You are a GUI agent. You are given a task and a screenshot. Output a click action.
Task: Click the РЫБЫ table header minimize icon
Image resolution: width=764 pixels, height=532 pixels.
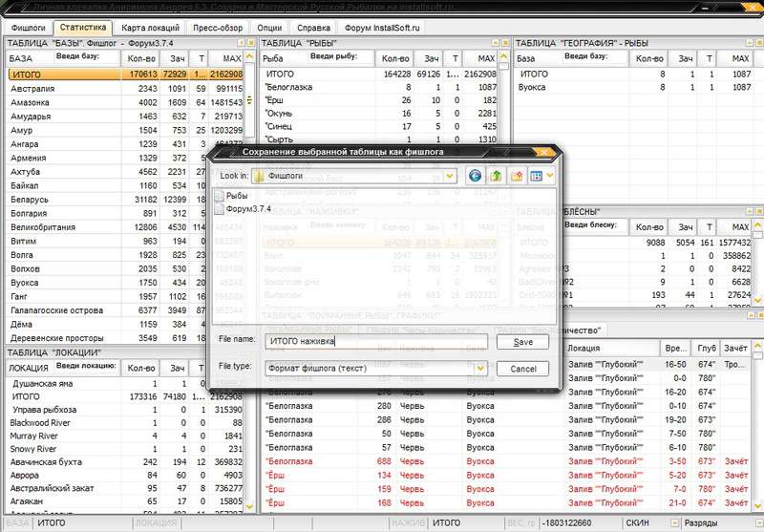(496, 43)
